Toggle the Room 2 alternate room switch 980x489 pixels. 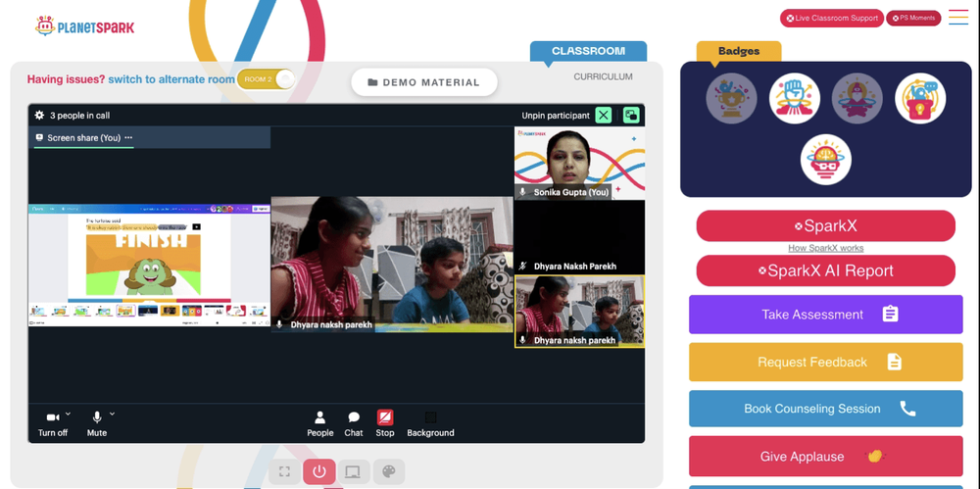267,79
